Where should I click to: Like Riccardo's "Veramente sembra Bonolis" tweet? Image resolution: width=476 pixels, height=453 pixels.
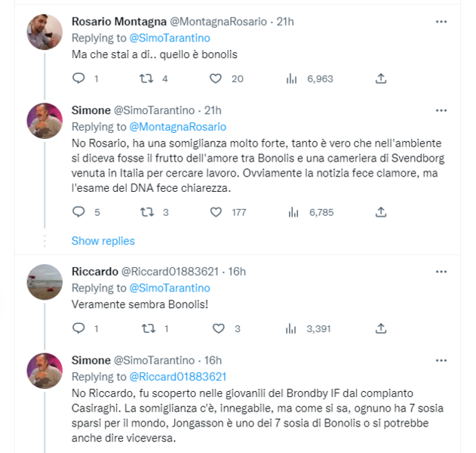(217, 328)
